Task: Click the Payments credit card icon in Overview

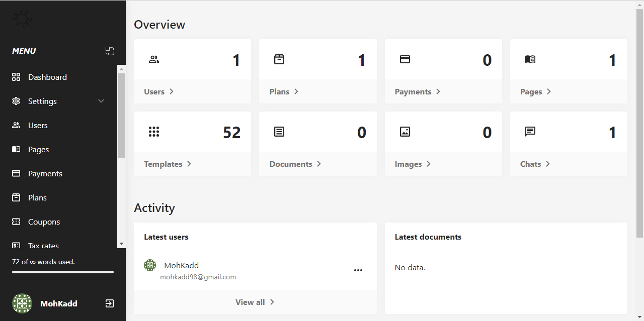Action: click(405, 60)
